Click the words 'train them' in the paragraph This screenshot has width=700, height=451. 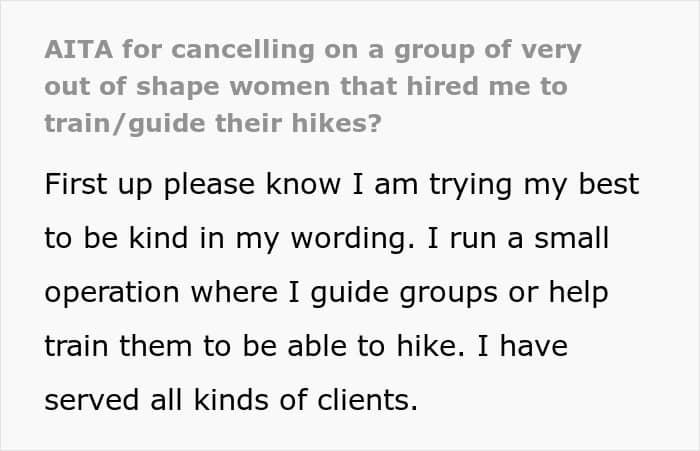click(x=118, y=346)
